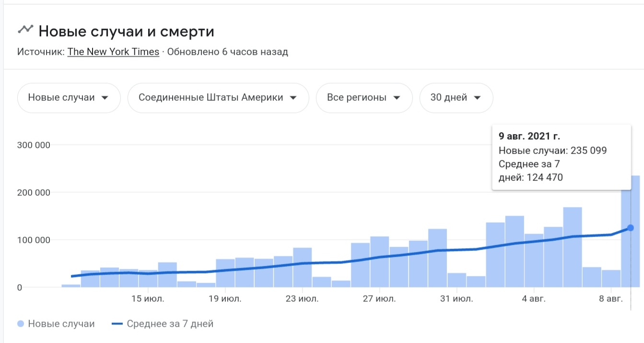Change the 30 дней time range dropdown

[x=456, y=98]
